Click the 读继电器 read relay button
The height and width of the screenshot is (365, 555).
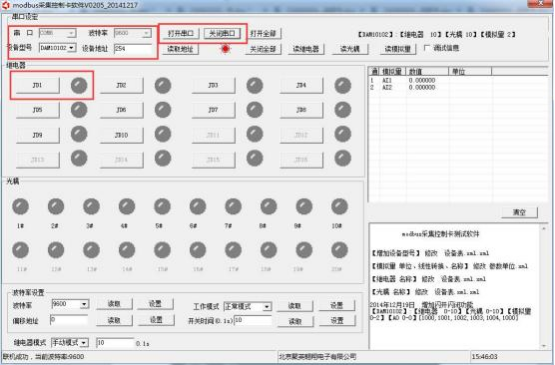306,49
